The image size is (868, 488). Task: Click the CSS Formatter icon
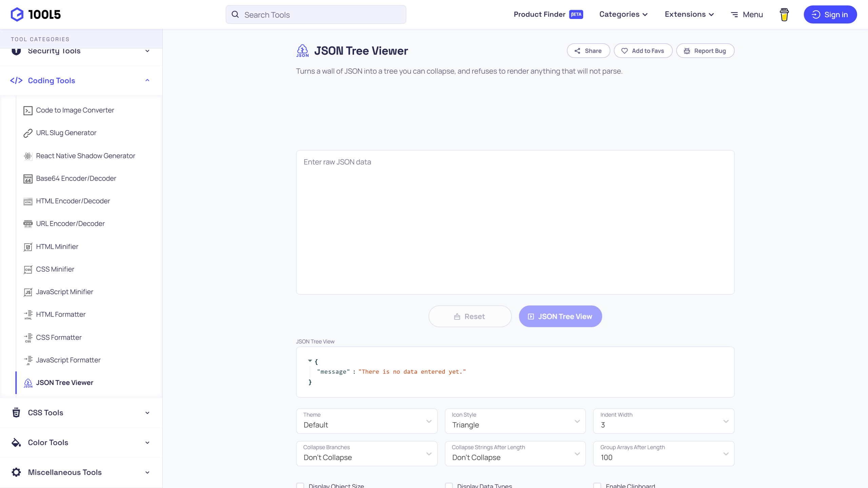28,338
